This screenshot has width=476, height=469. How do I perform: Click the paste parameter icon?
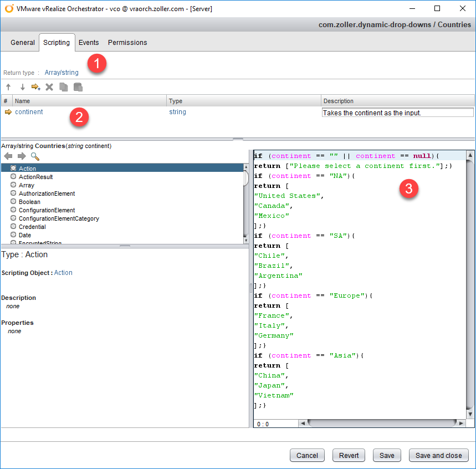(78, 87)
